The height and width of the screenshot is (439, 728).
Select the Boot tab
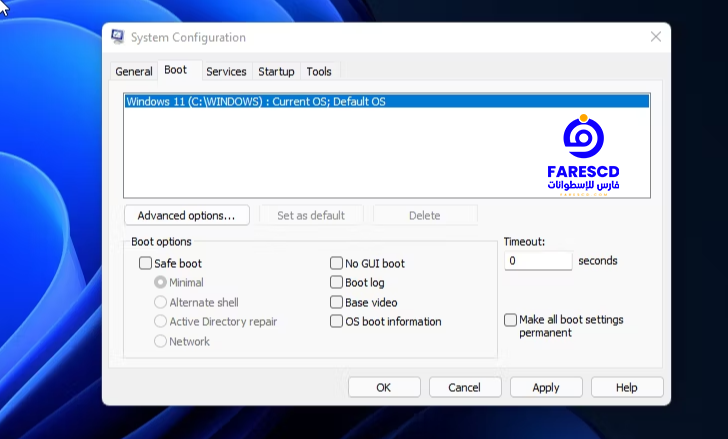[x=176, y=70]
